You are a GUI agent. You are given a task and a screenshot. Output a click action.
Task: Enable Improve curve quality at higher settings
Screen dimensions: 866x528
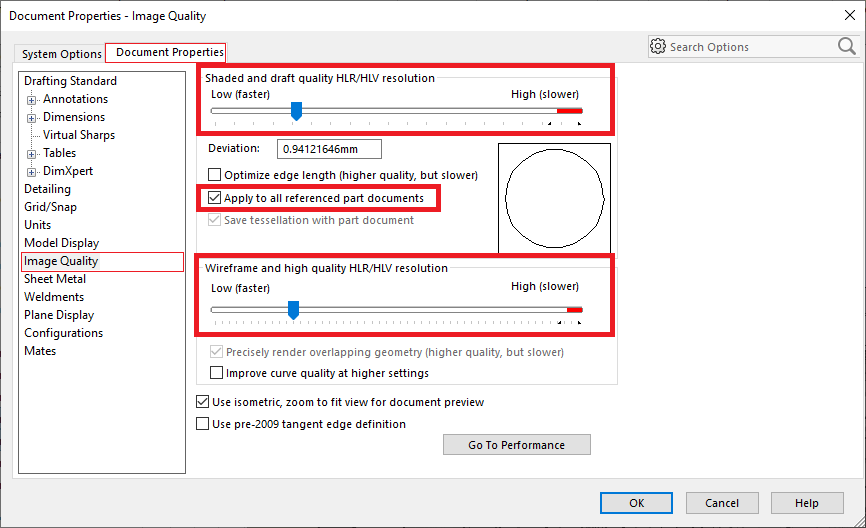(217, 373)
